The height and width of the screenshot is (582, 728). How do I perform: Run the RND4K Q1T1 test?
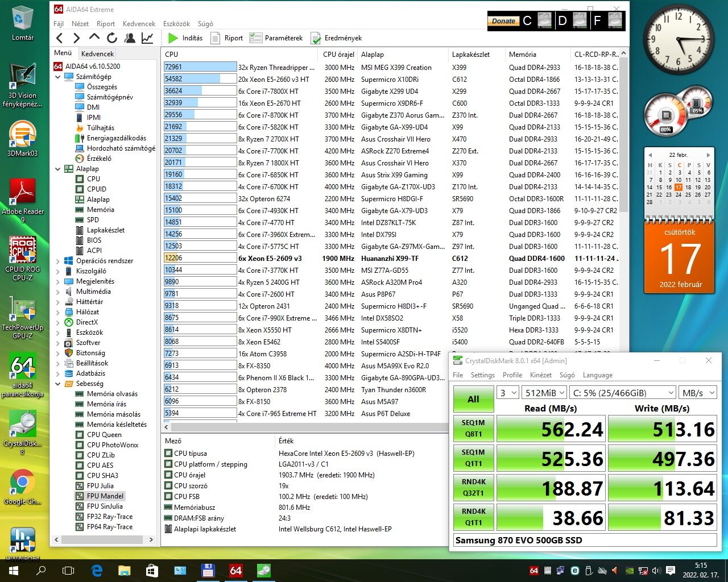[x=473, y=517]
